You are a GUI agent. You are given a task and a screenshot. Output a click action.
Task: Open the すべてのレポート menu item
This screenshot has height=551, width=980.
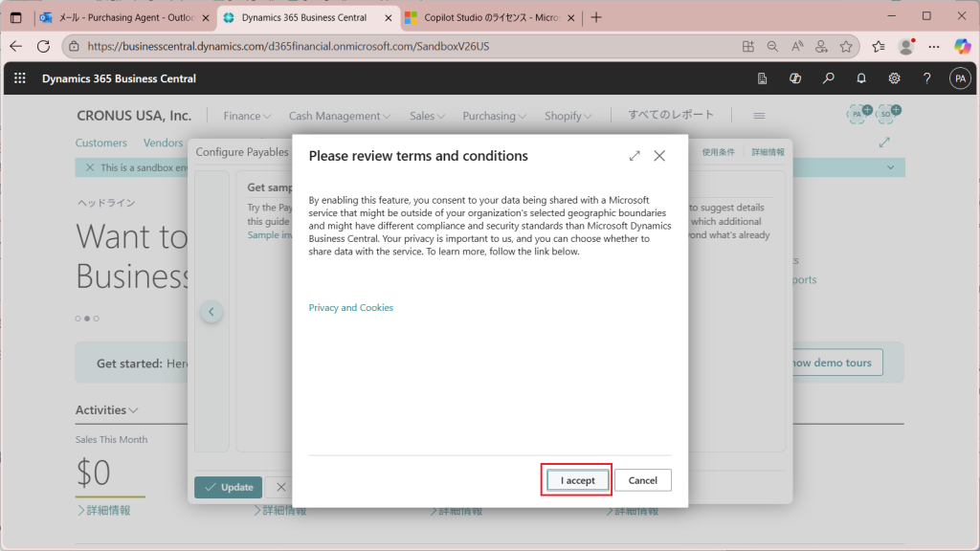click(671, 115)
